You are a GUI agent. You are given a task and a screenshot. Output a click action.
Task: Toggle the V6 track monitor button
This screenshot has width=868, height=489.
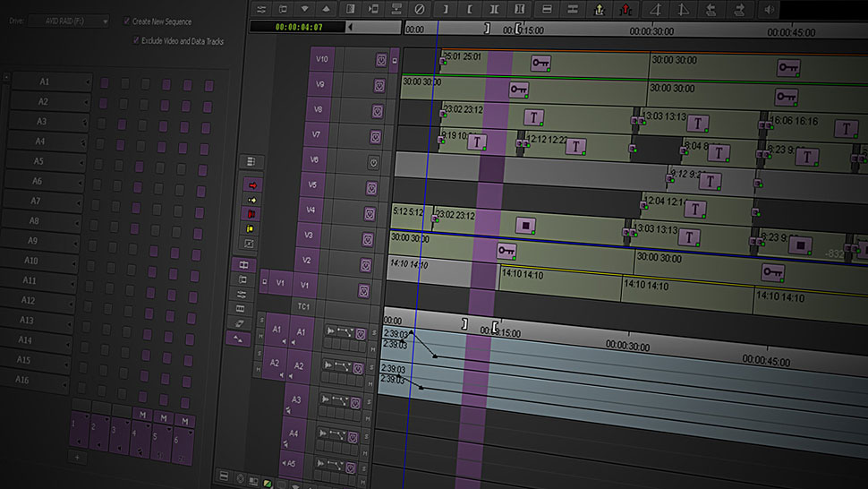pyautogui.click(x=373, y=162)
